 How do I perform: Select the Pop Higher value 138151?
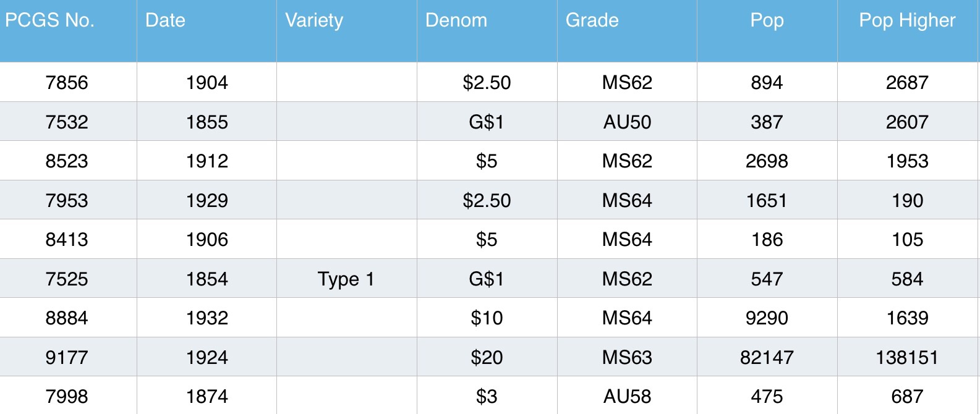pyautogui.click(x=907, y=357)
